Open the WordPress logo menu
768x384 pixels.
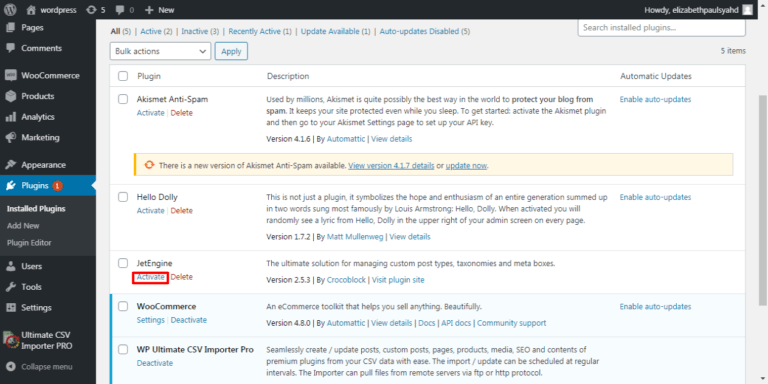10,9
